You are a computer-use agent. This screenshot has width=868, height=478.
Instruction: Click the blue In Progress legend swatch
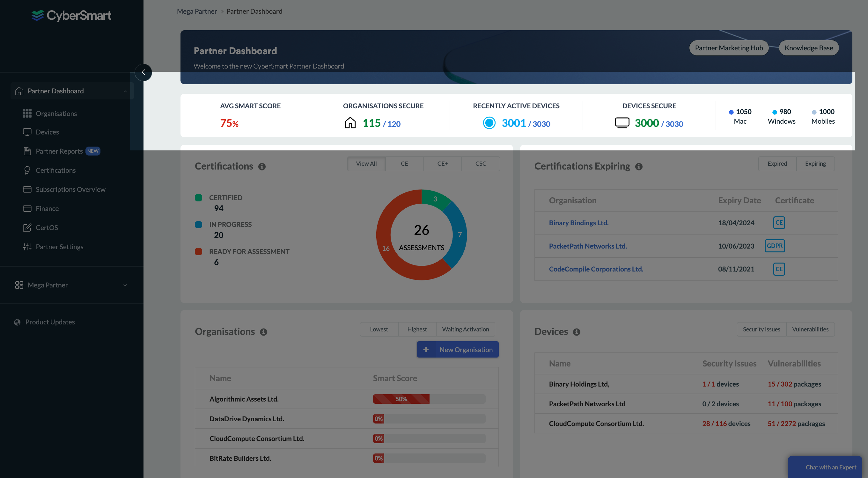(198, 225)
